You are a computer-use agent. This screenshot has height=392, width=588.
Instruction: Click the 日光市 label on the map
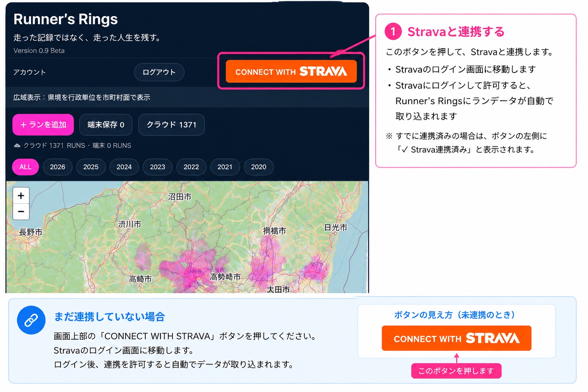pos(336,227)
